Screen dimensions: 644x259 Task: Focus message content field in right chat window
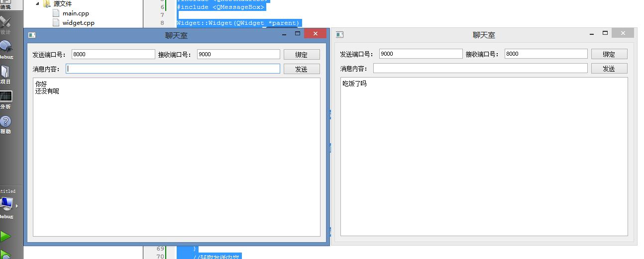pyautogui.click(x=480, y=69)
